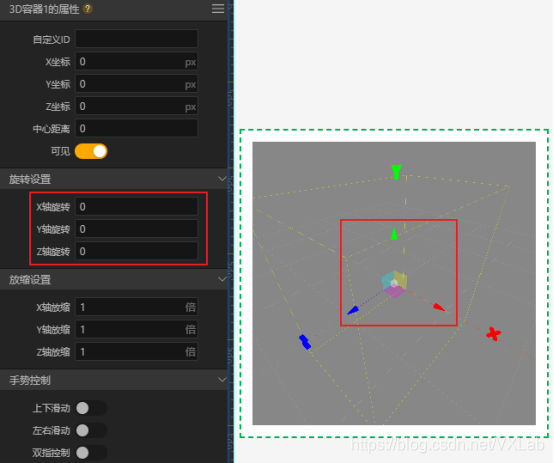Image resolution: width=554 pixels, height=463 pixels.
Task: Click the Z轴旋转 value field
Action: click(136, 251)
